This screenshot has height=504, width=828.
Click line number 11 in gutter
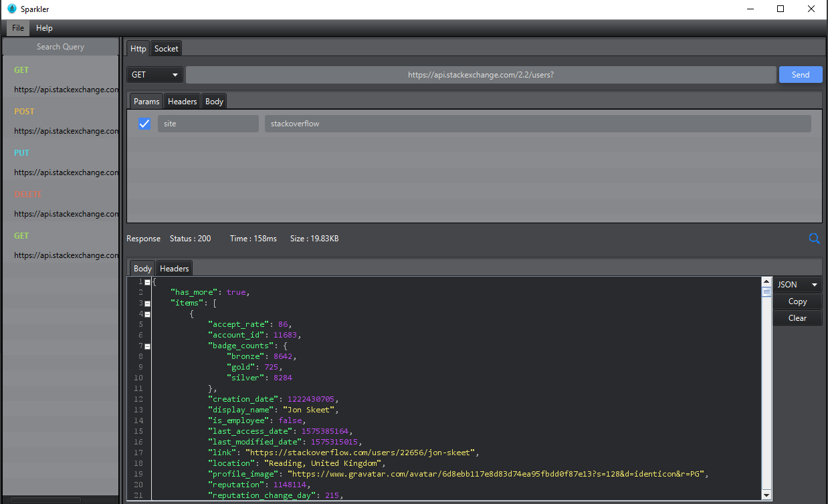click(x=138, y=388)
